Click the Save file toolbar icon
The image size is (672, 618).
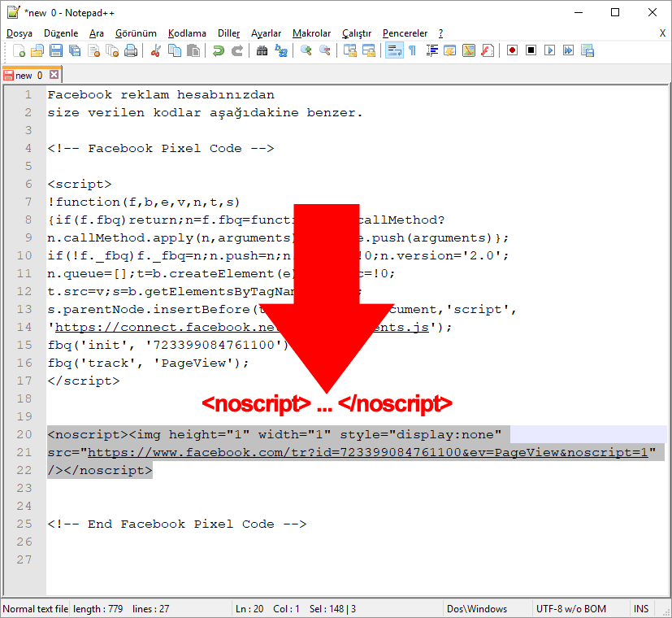click(56, 51)
